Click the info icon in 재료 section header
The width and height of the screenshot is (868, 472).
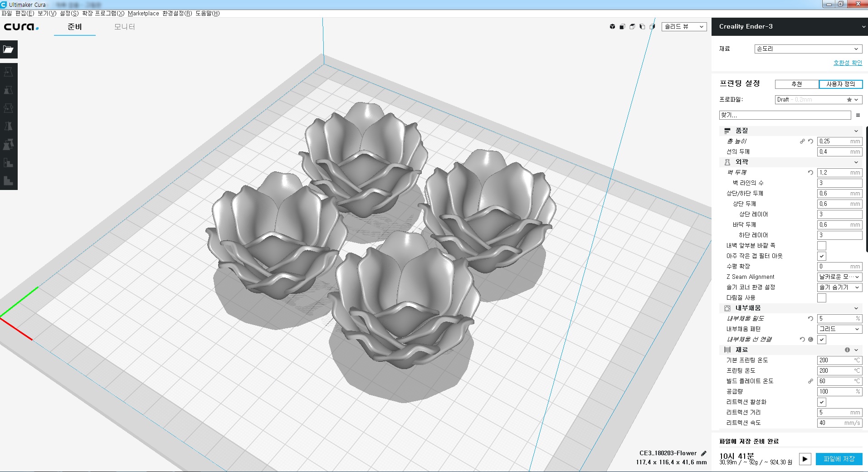click(x=847, y=350)
